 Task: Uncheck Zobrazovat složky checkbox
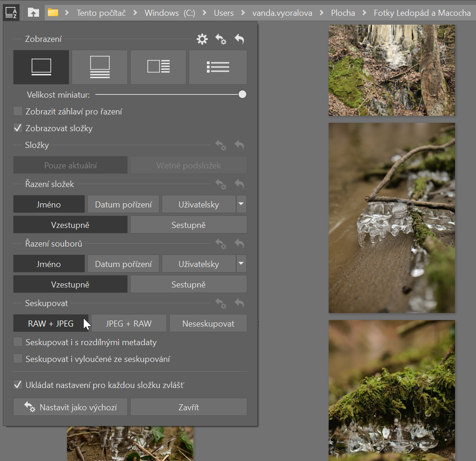[18, 128]
